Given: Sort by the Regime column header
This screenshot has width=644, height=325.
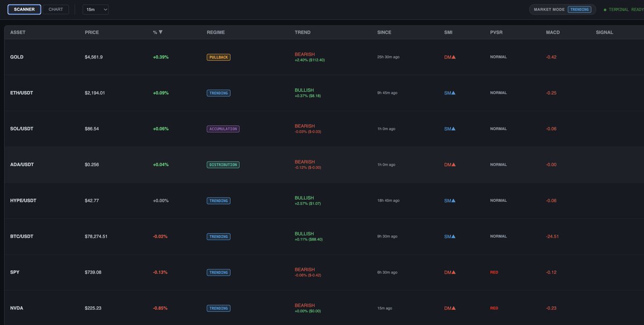Looking at the screenshot, I should pyautogui.click(x=216, y=32).
